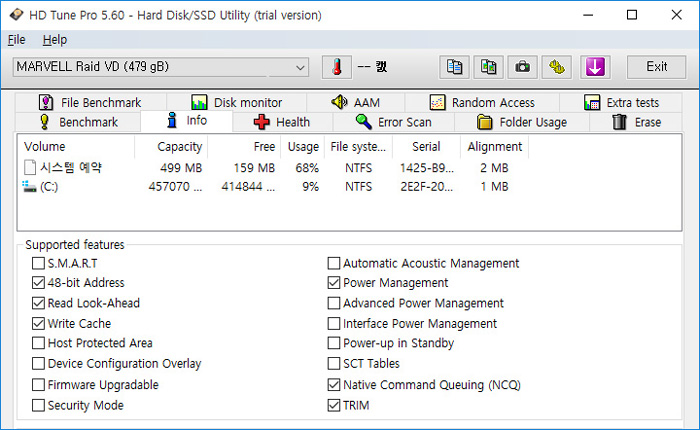Screen dimensions: 700x430
Task: Open the Help menu
Action: click(x=54, y=40)
